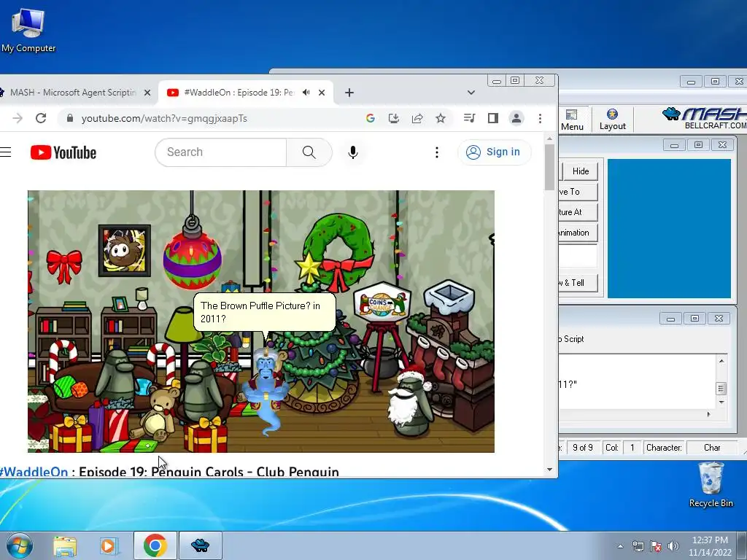Click the script scrollbar up arrow

pyautogui.click(x=721, y=361)
